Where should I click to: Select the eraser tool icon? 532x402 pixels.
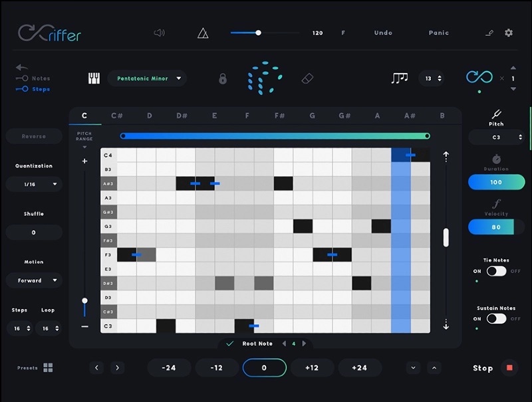coord(307,78)
